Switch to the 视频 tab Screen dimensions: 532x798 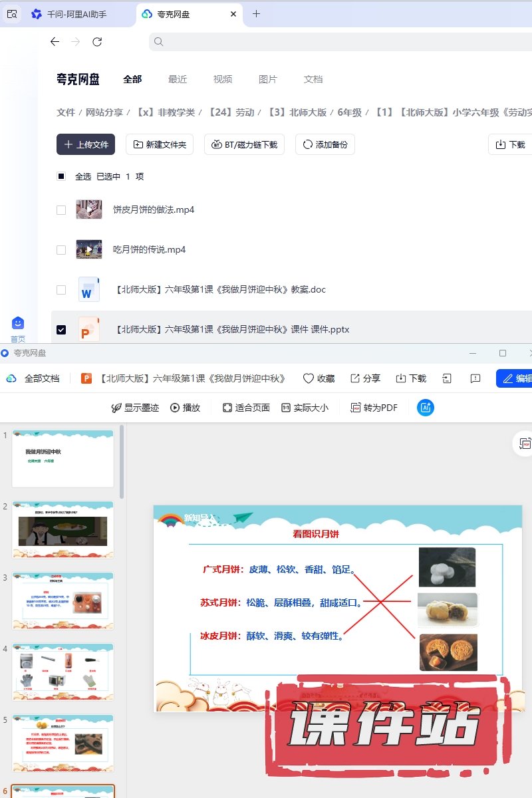223,79
